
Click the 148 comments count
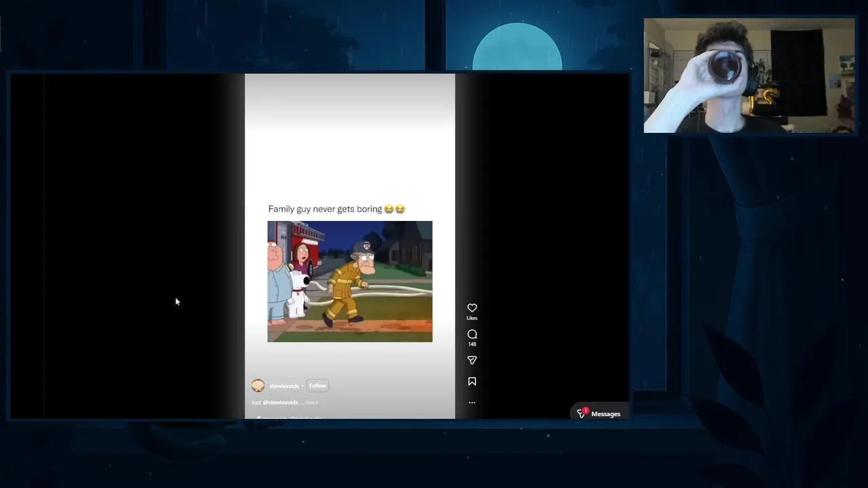(x=472, y=344)
